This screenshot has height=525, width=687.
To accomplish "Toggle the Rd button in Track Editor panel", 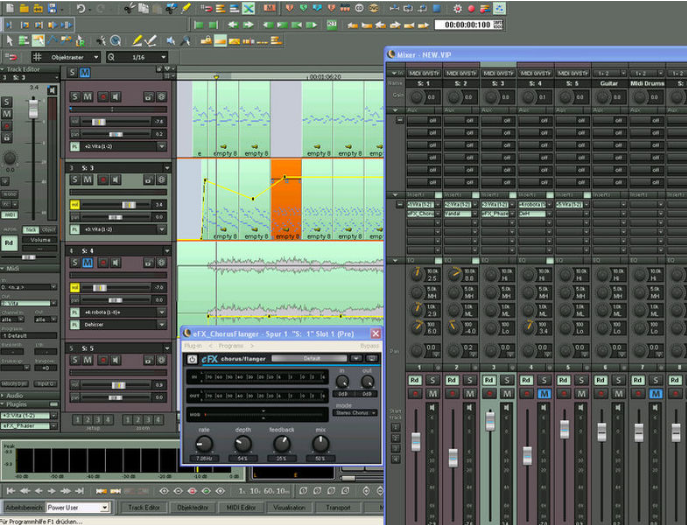I will pyautogui.click(x=9, y=243).
